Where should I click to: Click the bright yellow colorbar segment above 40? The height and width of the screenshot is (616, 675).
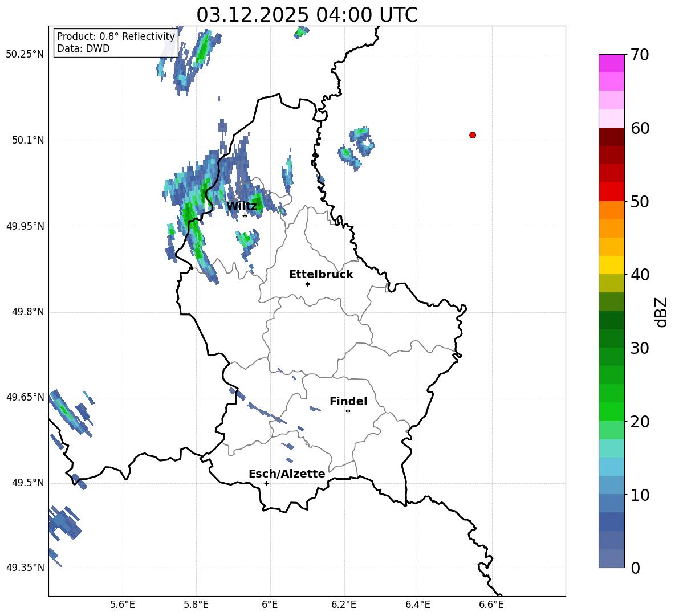coord(611,265)
